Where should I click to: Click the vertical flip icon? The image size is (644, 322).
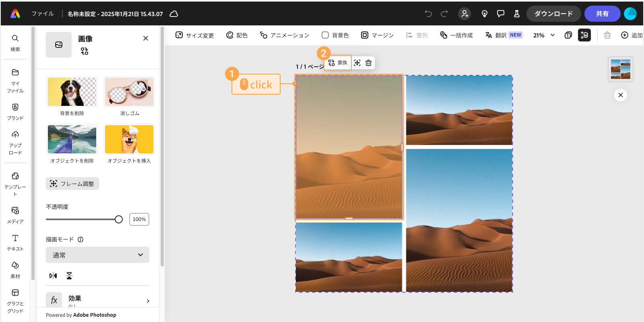pos(69,276)
